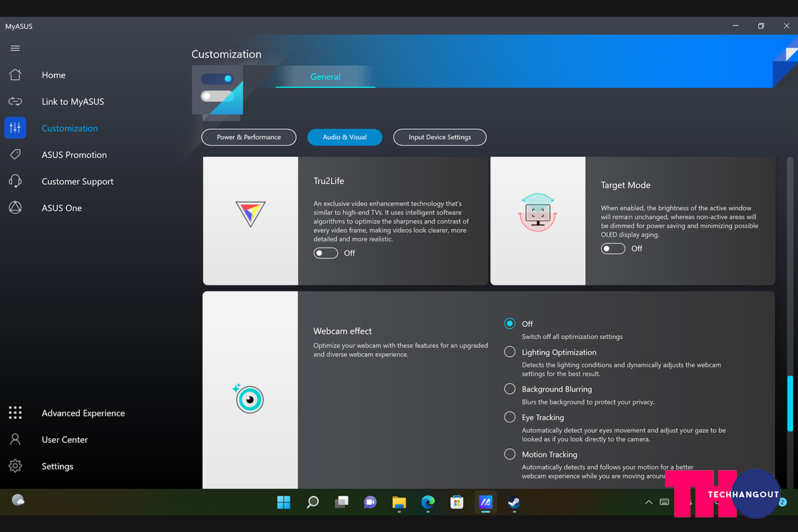Select the Motion Tracking radio button
The width and height of the screenshot is (798, 532).
point(509,454)
